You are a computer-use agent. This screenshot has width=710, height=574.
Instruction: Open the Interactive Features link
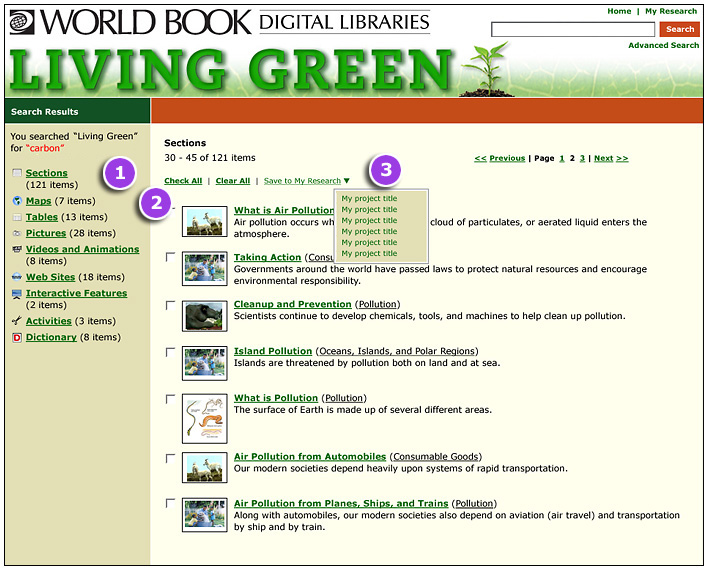click(77, 293)
